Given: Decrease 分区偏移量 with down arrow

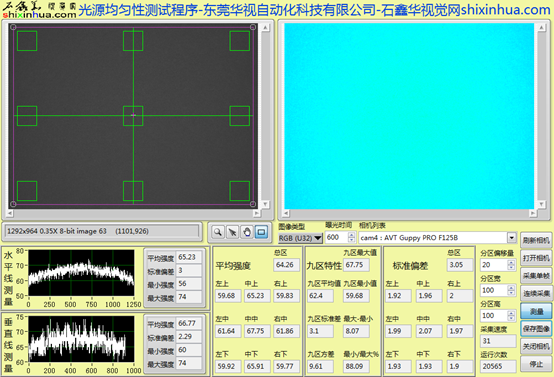Looking at the screenshot, I should (x=511, y=267).
